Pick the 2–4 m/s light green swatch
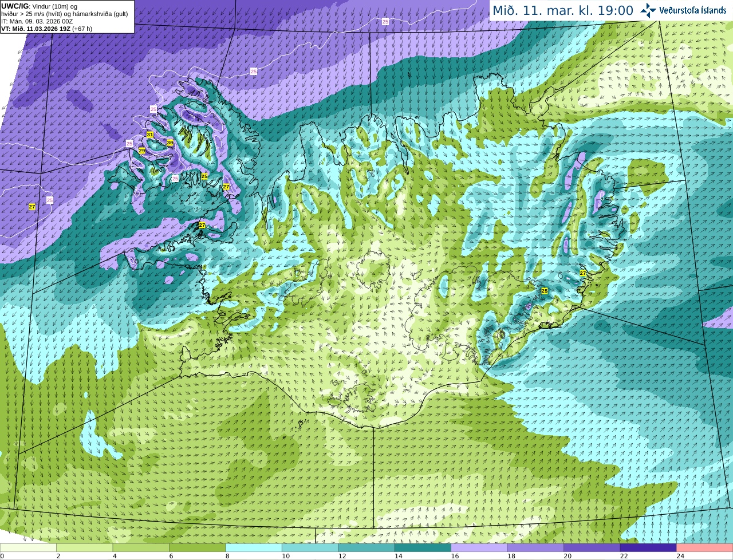733x560 pixels. 84,547
